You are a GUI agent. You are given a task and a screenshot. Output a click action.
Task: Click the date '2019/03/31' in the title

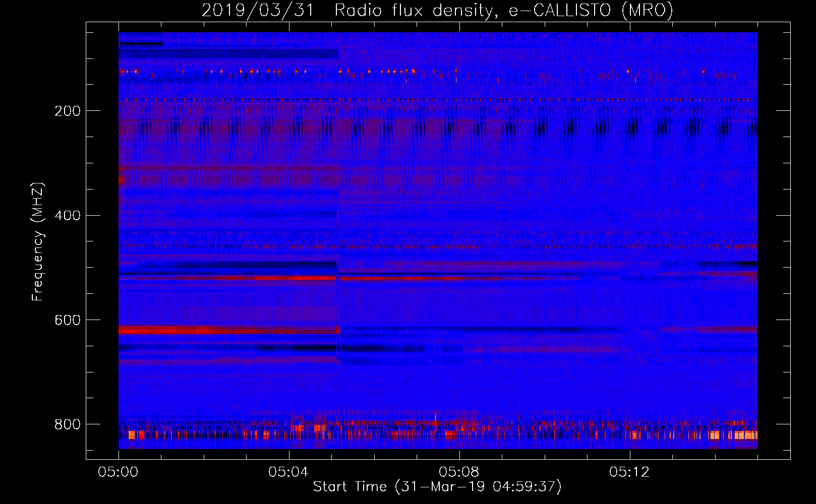[x=258, y=10]
